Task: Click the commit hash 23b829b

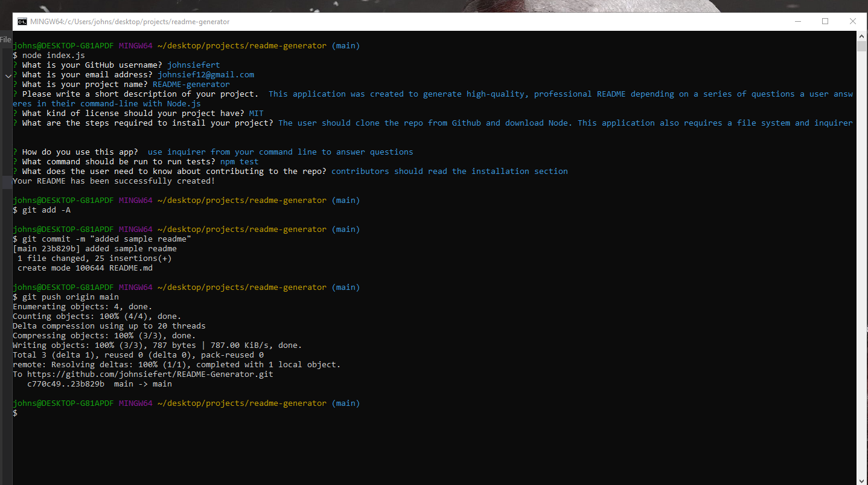Action: [x=60, y=248]
